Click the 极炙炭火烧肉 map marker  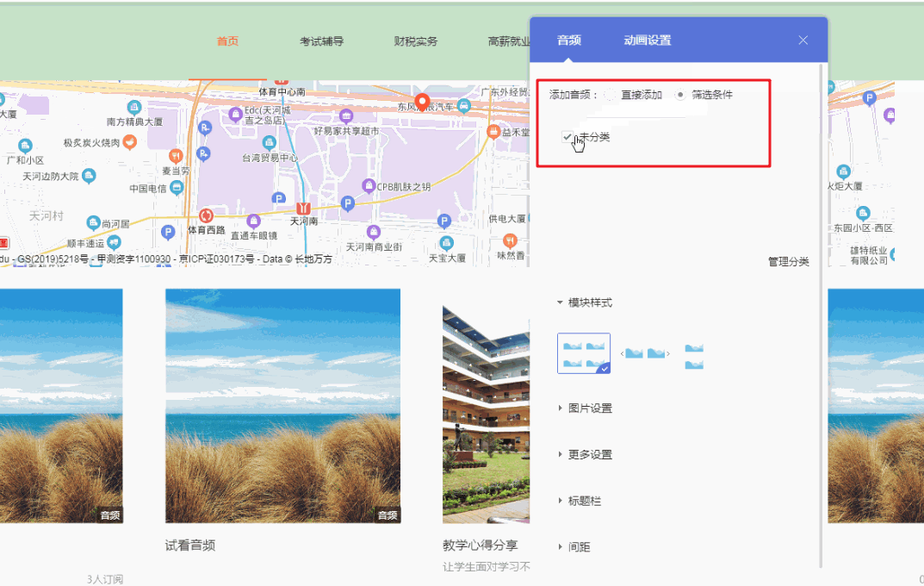point(130,141)
